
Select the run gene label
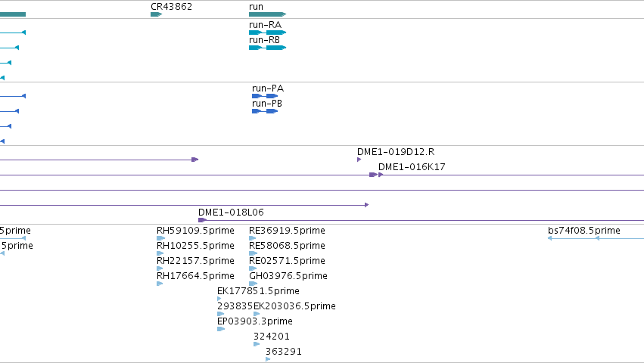[x=256, y=7]
